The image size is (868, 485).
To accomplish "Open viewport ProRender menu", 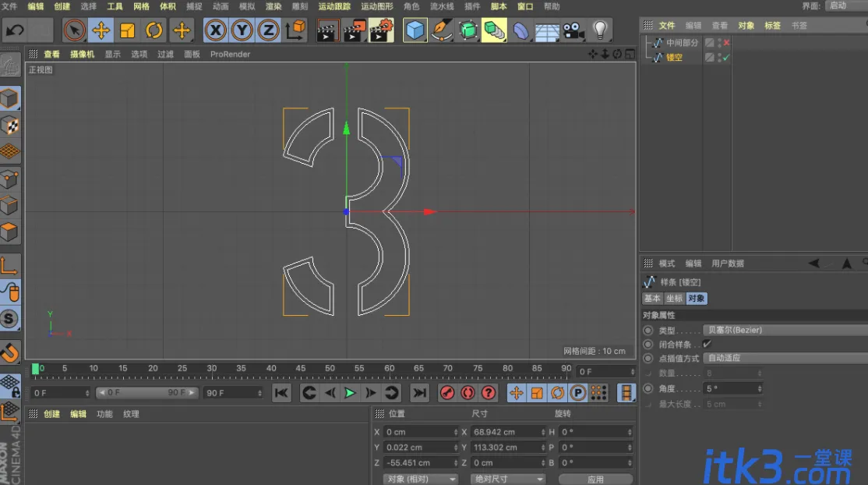I will point(231,54).
